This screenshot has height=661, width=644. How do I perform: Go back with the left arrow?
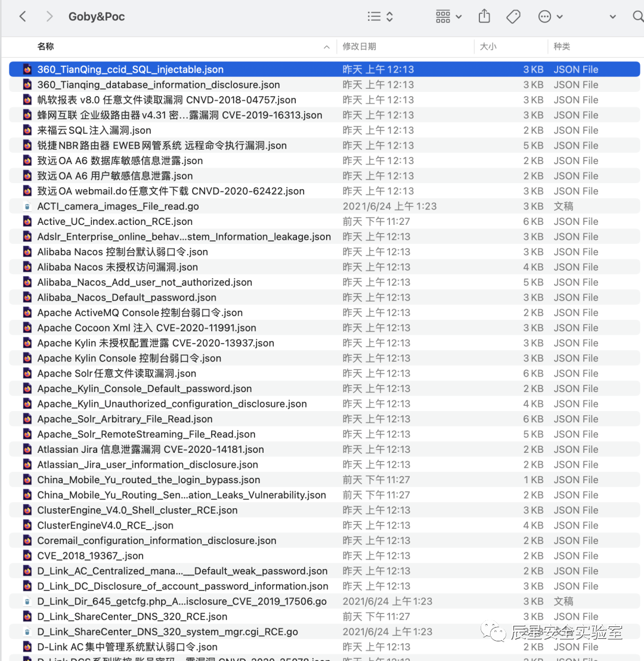[x=23, y=17]
